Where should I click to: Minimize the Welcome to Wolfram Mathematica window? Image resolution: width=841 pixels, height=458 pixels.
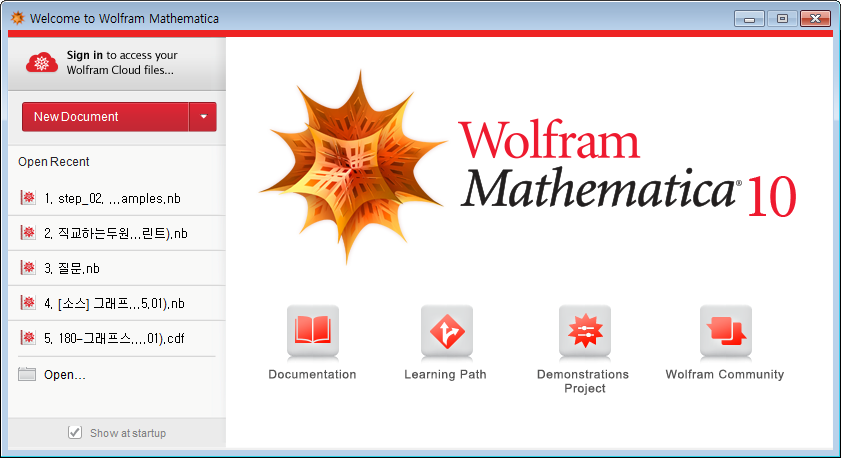coord(749,19)
